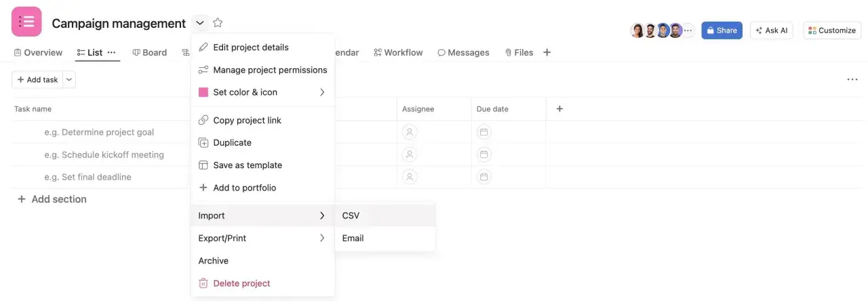868x301 pixels.
Task: Click the pencil icon for Edit project details
Action: (x=203, y=47)
